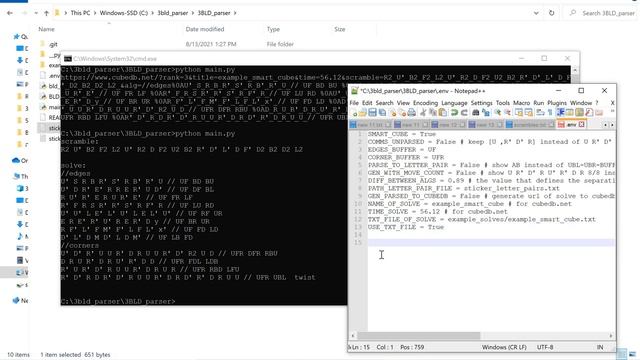Screen dimensions: 640x360
Task: Switch to the new 12 tab
Action: [449, 124]
